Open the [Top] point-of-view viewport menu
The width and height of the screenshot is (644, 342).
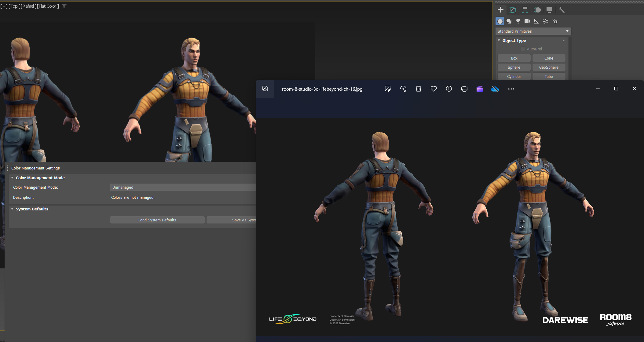[14, 6]
